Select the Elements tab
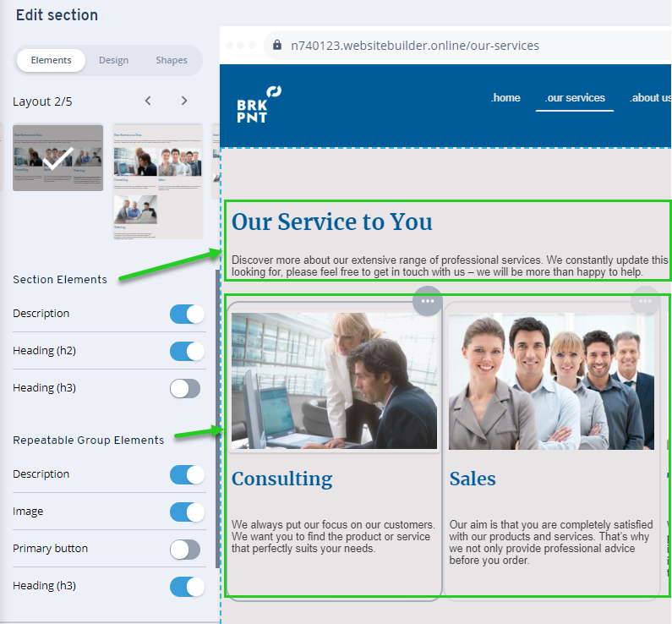672x624 pixels. (51, 60)
